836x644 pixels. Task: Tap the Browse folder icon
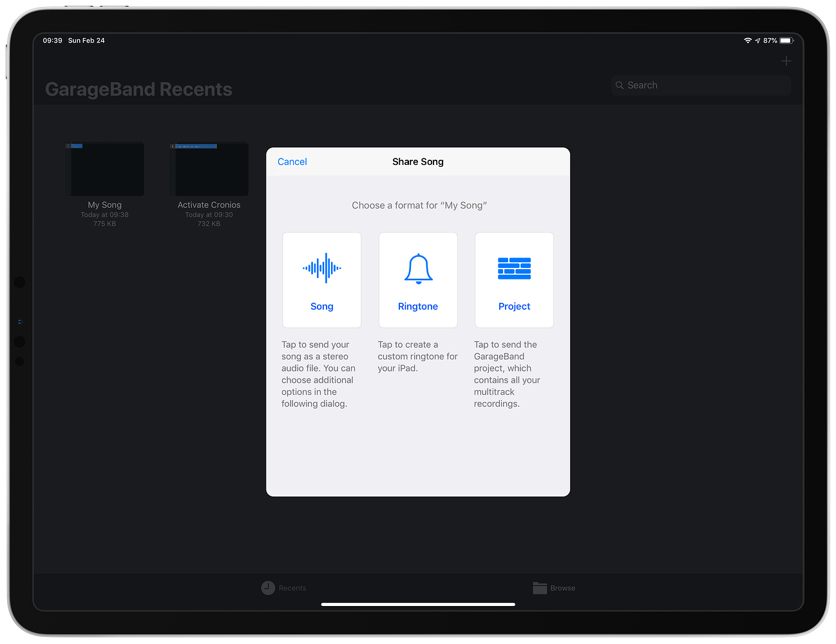click(x=540, y=587)
